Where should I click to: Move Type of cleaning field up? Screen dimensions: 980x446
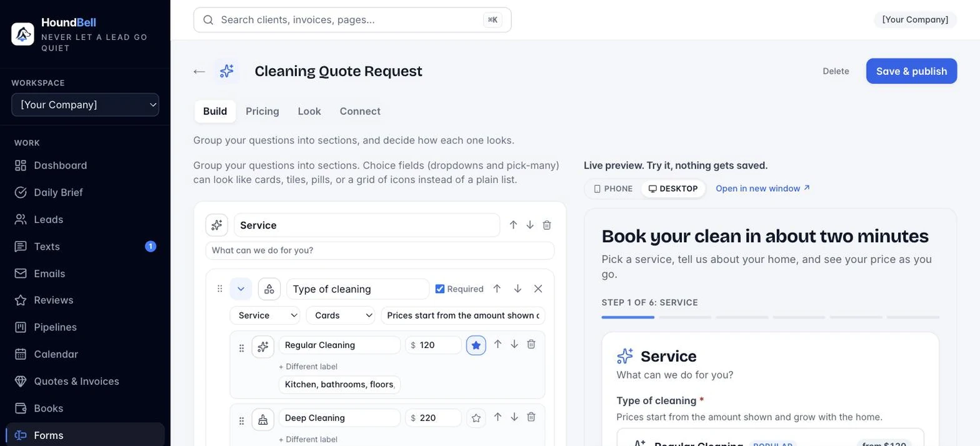click(x=497, y=289)
